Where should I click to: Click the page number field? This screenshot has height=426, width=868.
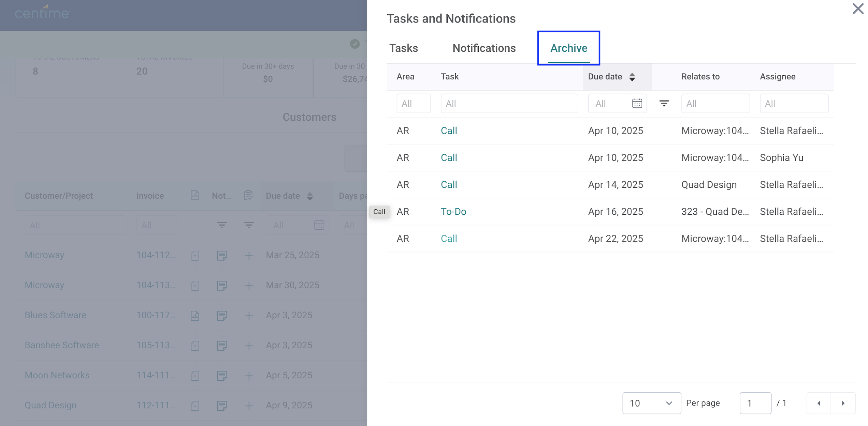(x=755, y=403)
